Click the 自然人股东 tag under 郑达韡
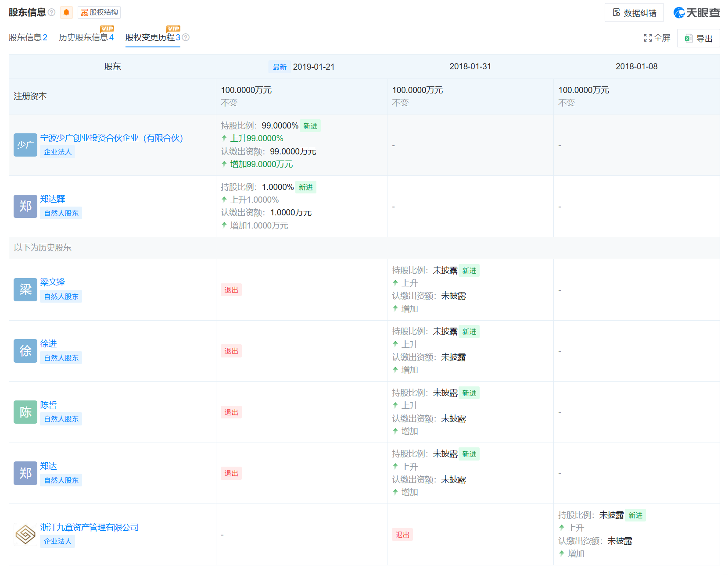 [61, 213]
